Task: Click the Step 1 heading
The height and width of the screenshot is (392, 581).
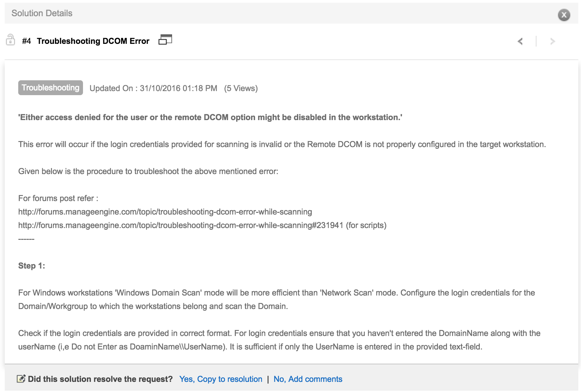Action: 32,266
